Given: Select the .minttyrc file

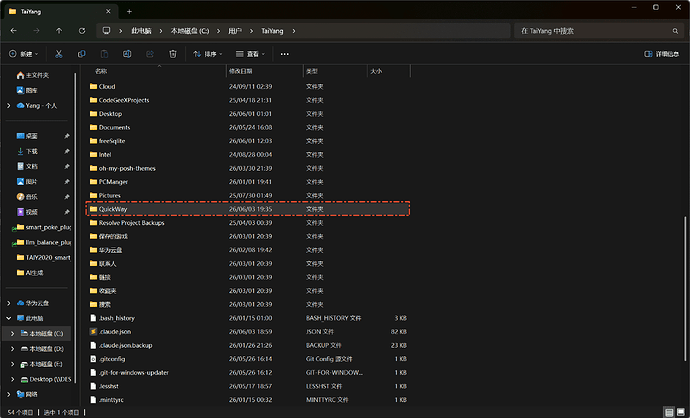Looking at the screenshot, I should 248,400.
